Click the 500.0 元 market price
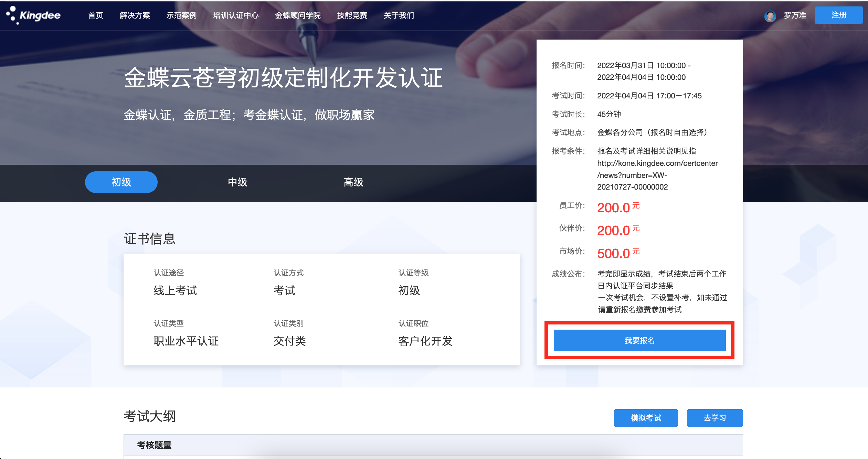The height and width of the screenshot is (459, 868). [618, 253]
